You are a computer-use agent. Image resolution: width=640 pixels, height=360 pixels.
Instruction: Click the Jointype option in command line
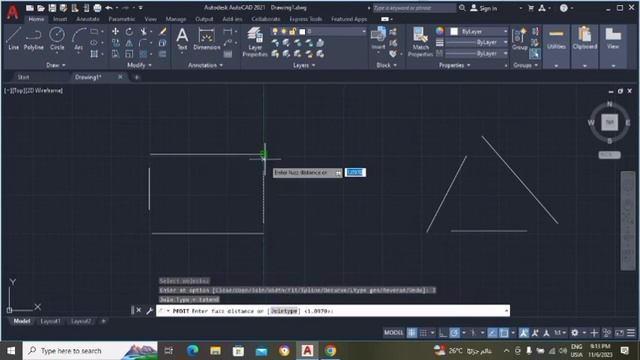pos(284,311)
